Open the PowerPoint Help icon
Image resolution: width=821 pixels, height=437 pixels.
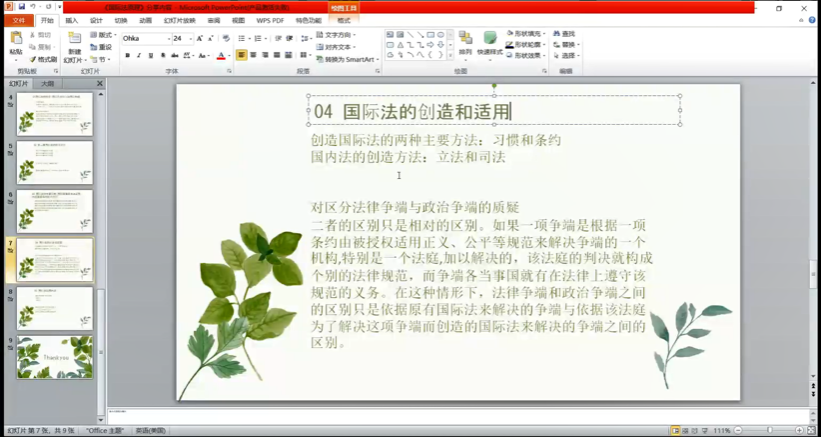click(x=812, y=20)
